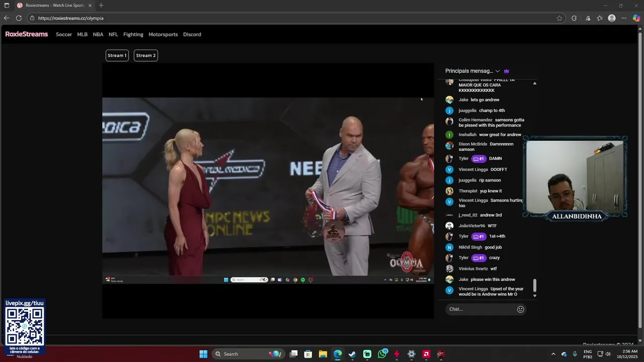644x362 pixels.
Task: Open the ENG PTB2 language switcher
Action: [588, 354]
